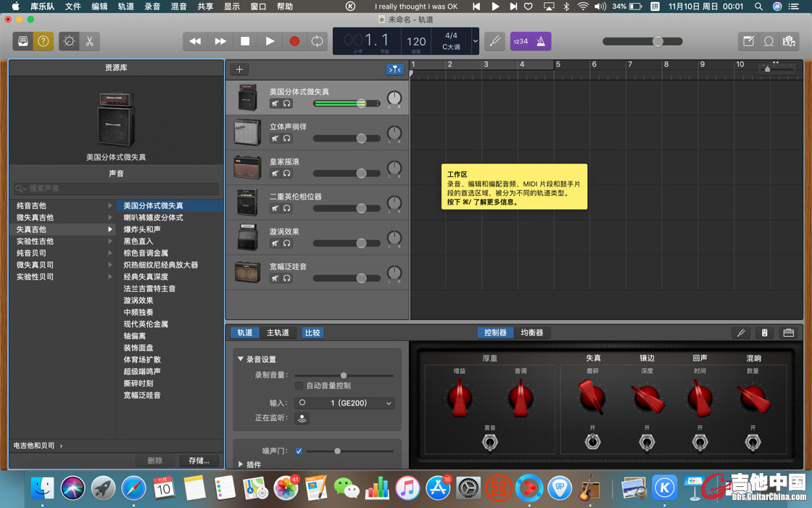Click pan knob of 立体声徜徉 track

[394, 133]
